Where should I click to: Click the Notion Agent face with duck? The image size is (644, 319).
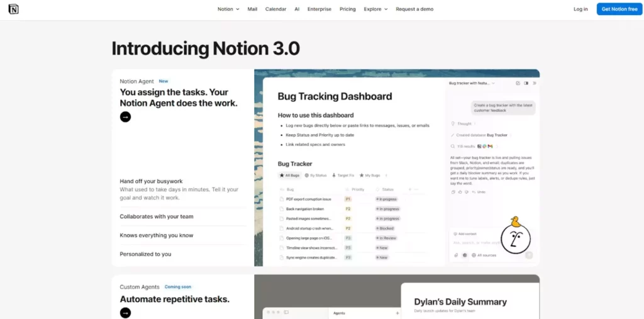click(x=516, y=235)
